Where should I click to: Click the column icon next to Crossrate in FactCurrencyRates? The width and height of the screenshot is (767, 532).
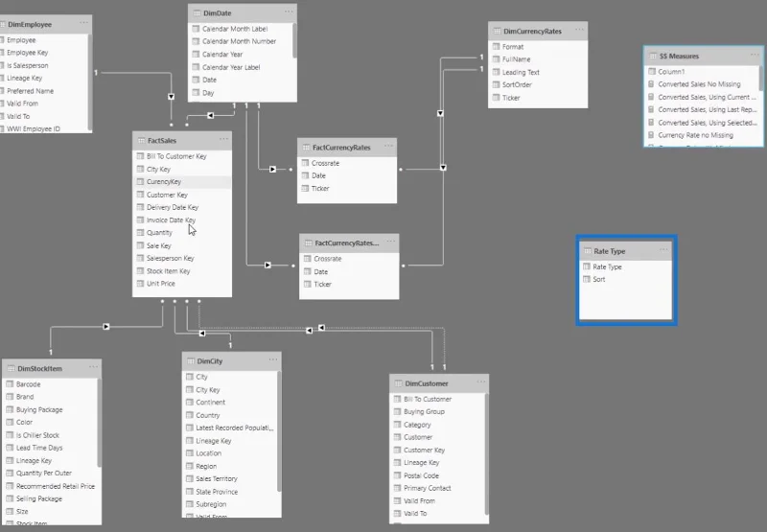click(305, 163)
